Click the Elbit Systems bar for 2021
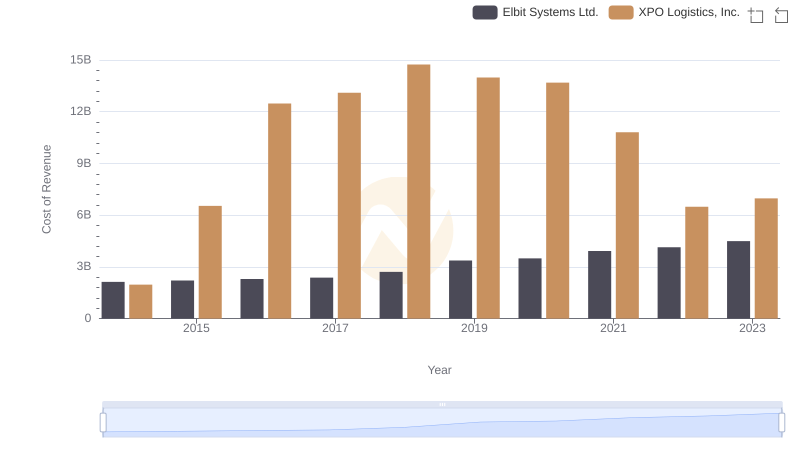800x461 pixels. [599, 285]
